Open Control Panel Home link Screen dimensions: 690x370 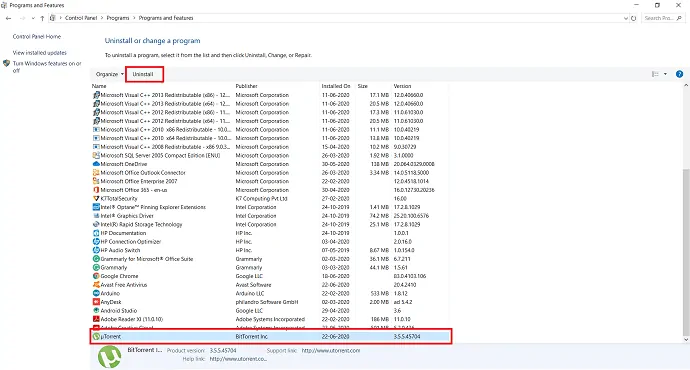pyautogui.click(x=37, y=37)
